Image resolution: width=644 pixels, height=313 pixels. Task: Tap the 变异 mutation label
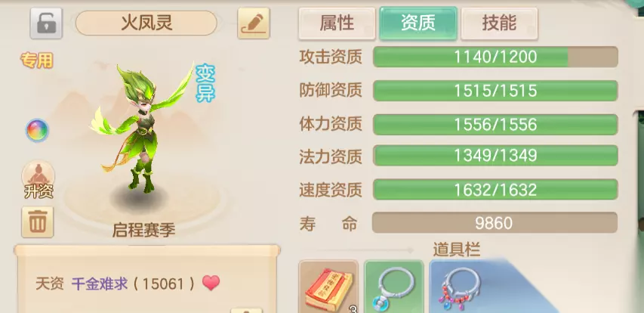pos(205,83)
